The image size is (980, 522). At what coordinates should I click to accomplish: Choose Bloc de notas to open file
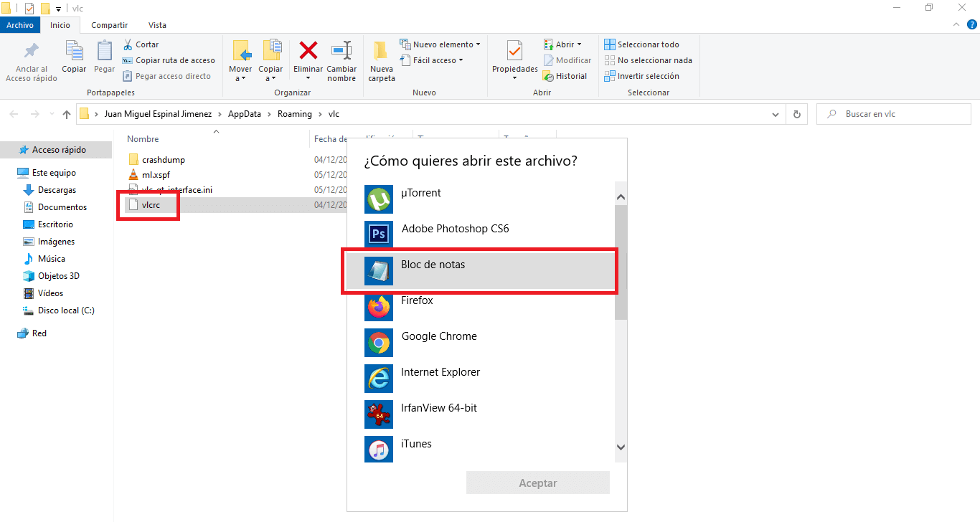(x=481, y=271)
